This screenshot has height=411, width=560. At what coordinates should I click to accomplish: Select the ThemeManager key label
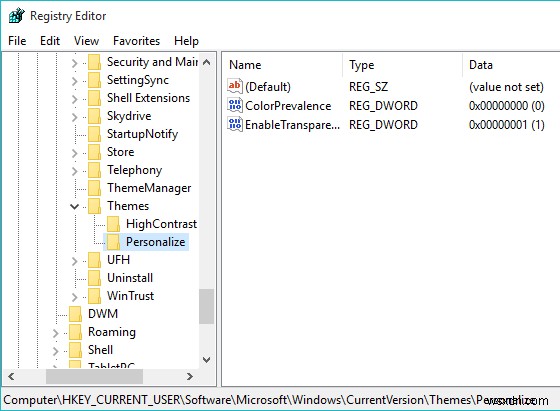tap(149, 188)
